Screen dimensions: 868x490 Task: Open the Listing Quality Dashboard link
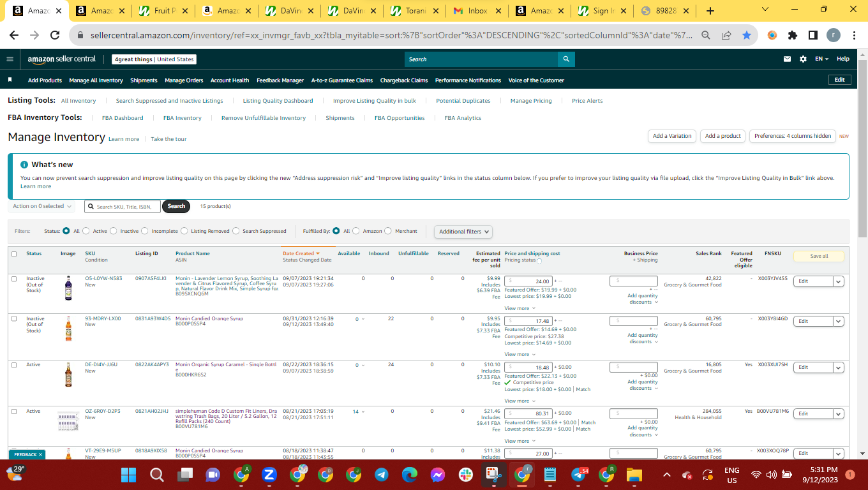[x=278, y=101]
